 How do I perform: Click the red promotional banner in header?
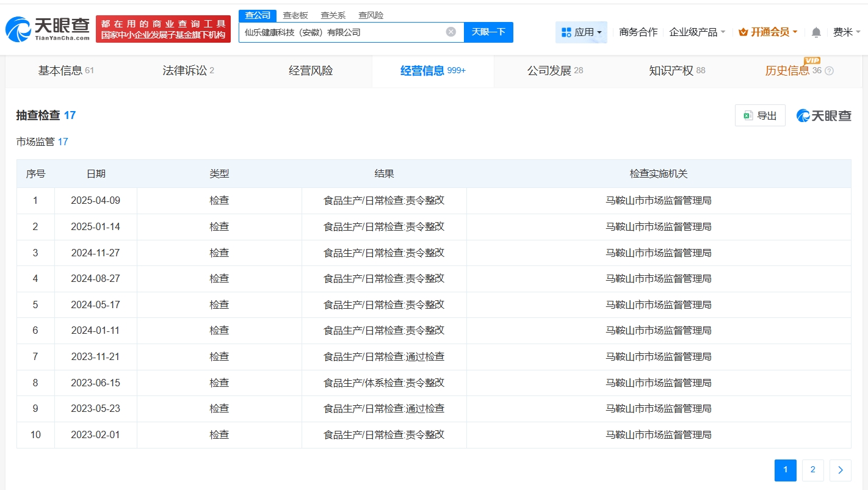coord(163,29)
